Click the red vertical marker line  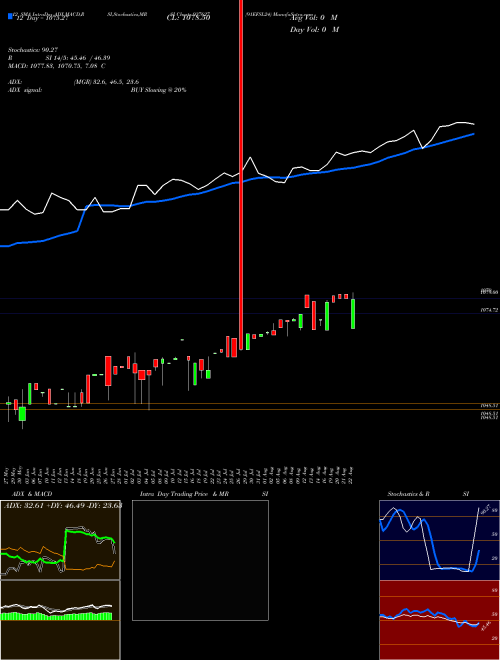tap(241, 175)
